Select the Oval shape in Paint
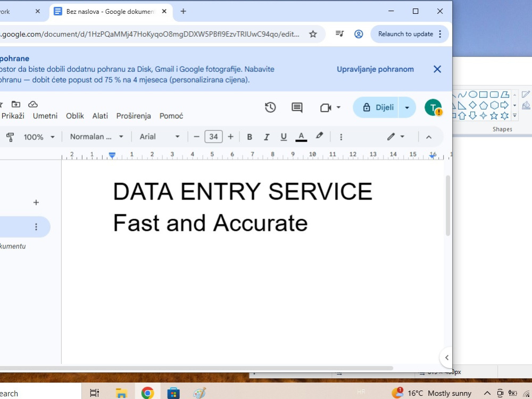Screen dimensions: 532x399 coord(472,94)
